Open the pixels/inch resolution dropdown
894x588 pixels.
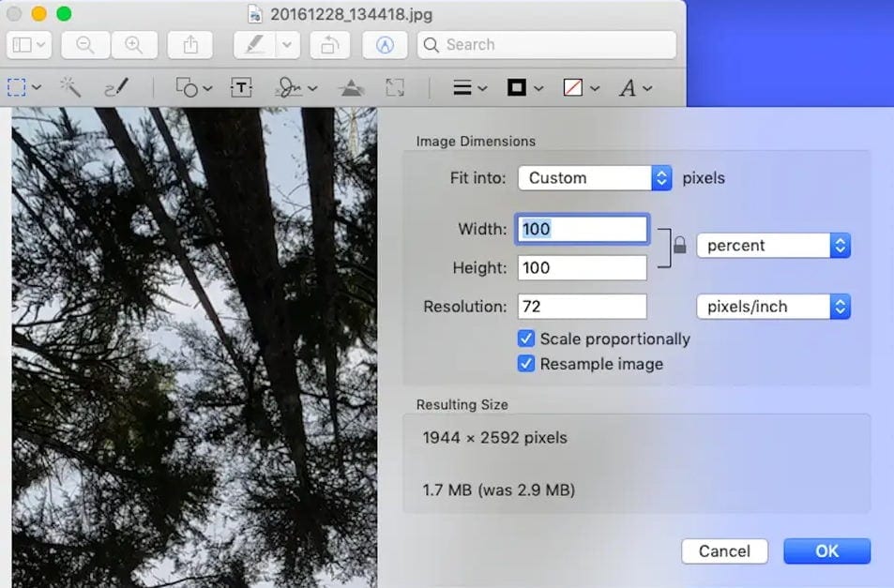(773, 306)
